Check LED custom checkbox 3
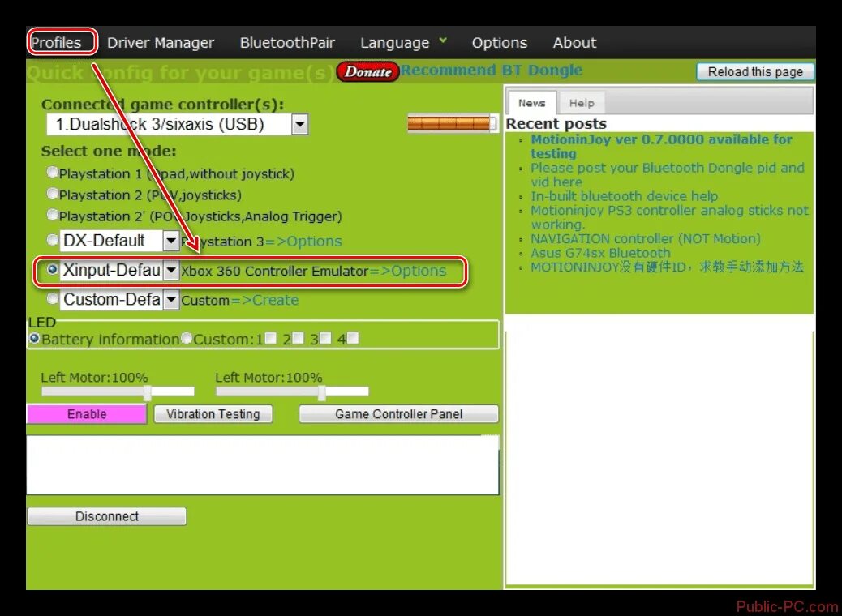 [x=325, y=338]
